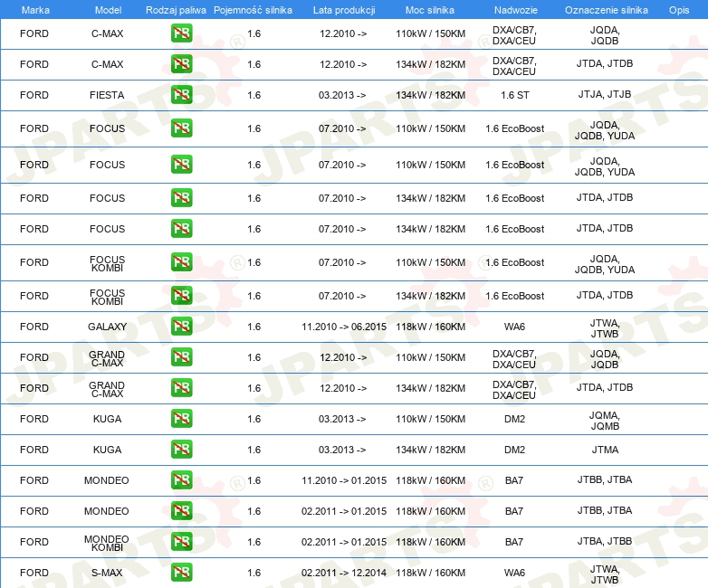Click the MONDEO KOMBI model cell
Viewport: 708px width, 588px height.
tap(107, 543)
